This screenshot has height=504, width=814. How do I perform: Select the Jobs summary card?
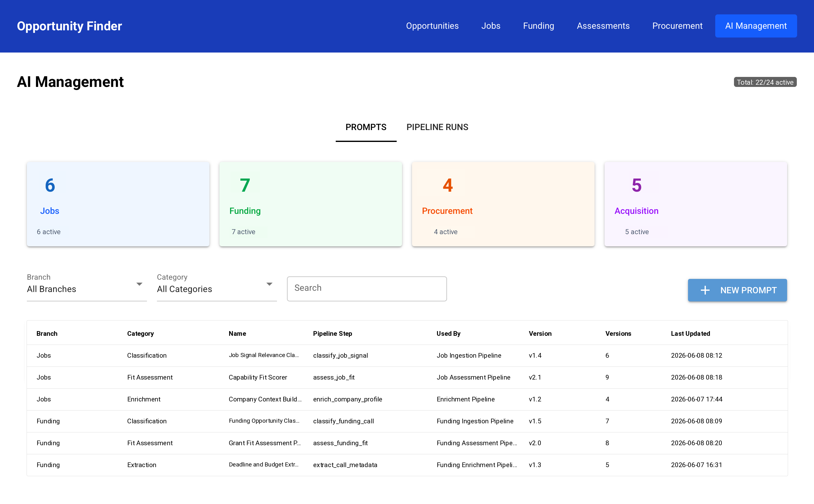[x=118, y=204]
